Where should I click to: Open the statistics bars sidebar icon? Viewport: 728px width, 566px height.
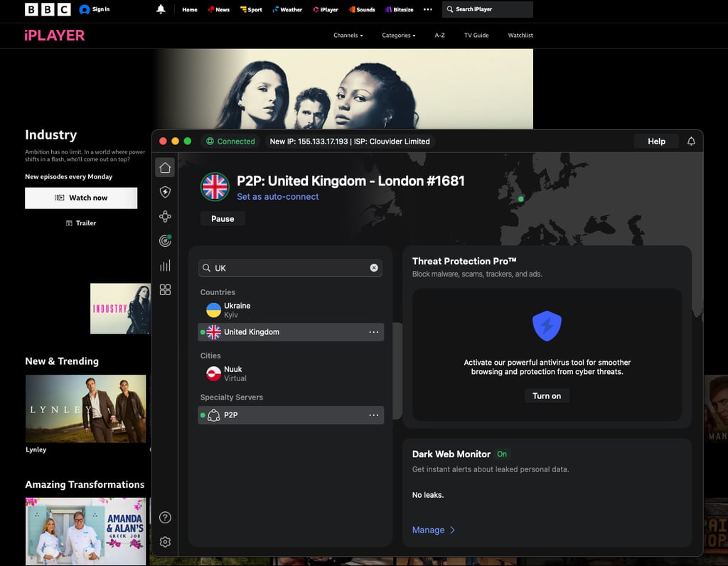tap(165, 265)
